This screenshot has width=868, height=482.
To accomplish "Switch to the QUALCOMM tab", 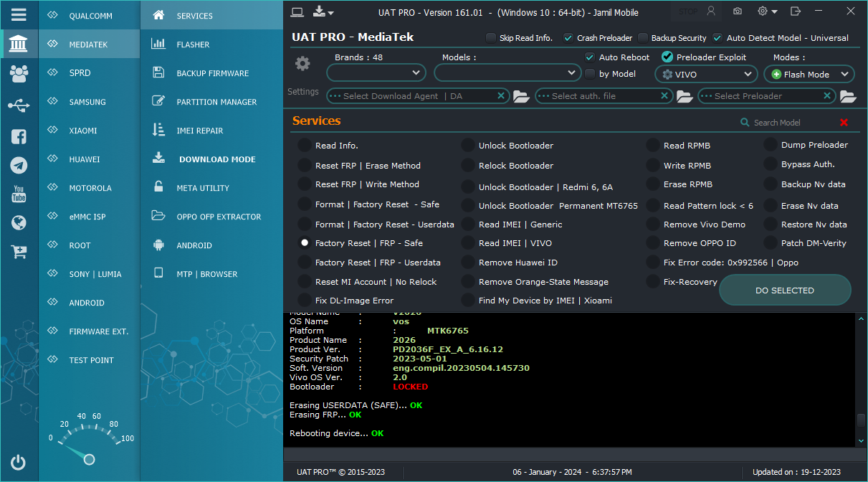I will coord(90,16).
